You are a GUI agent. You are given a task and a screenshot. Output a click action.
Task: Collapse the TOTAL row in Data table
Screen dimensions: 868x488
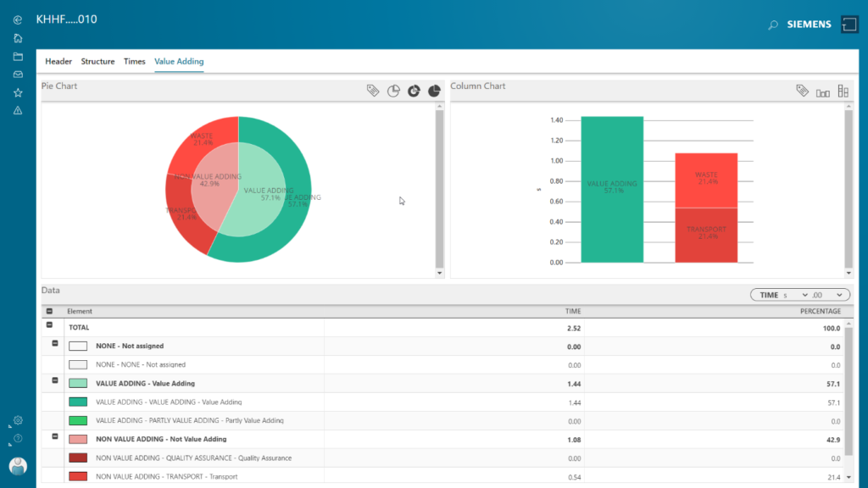[x=49, y=325]
